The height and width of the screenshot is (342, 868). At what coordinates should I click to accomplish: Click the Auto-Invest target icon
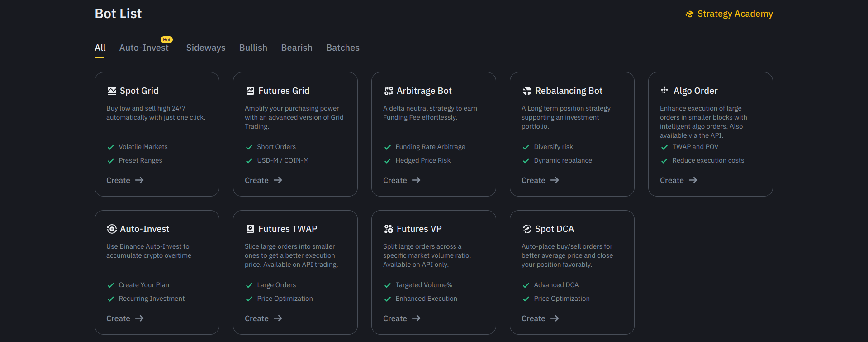pos(112,229)
